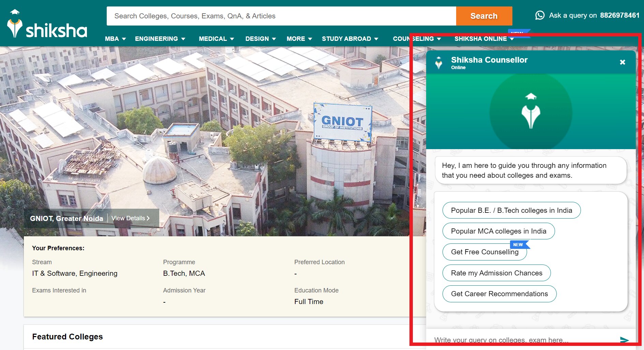This screenshot has width=644, height=350.
Task: Open the STUDY ABROAD menu
Action: (350, 39)
